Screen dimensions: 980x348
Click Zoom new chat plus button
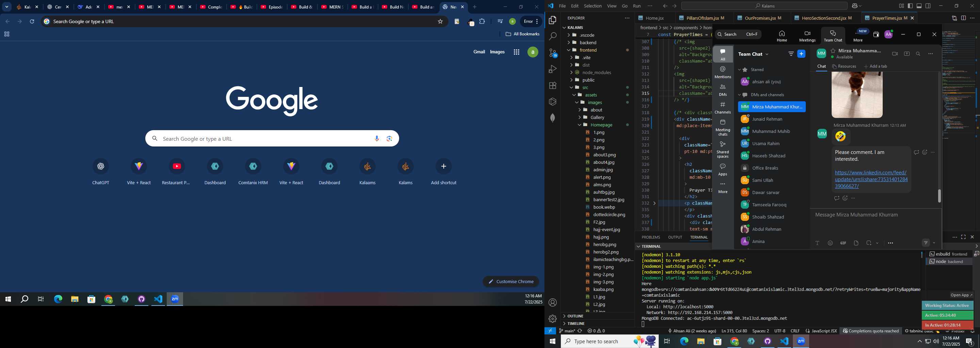tap(802, 54)
